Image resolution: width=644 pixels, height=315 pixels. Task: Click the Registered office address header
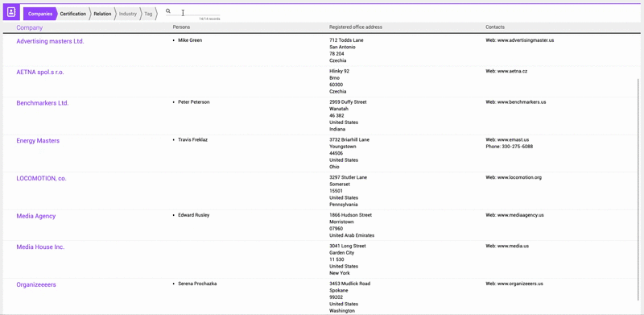[x=356, y=27]
